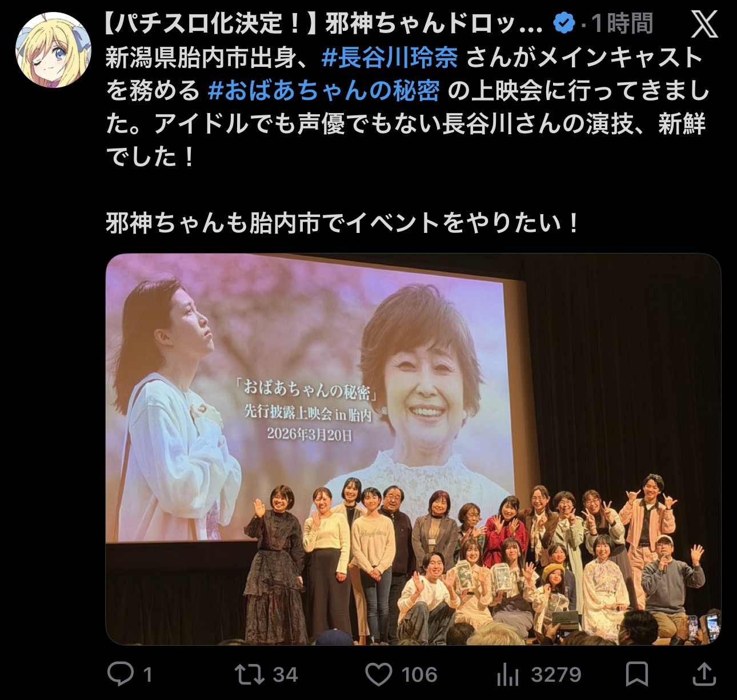Click the tweet text 邪神ちゃんも胎内市でイベント
The height and width of the screenshot is (700, 737).
272,223
